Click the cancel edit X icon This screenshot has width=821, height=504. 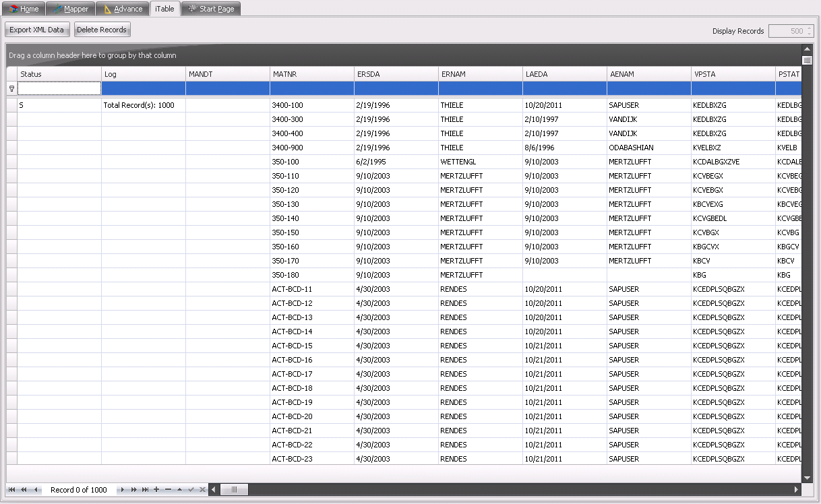click(202, 490)
